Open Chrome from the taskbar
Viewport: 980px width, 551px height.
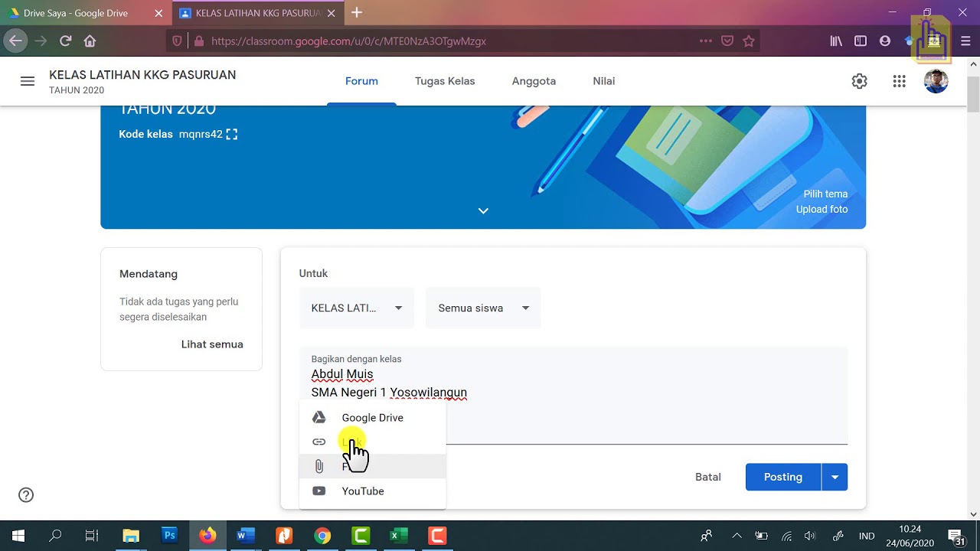point(322,536)
